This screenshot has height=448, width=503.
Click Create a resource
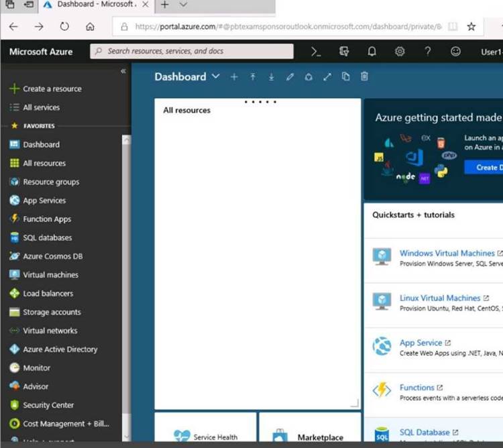coord(46,89)
